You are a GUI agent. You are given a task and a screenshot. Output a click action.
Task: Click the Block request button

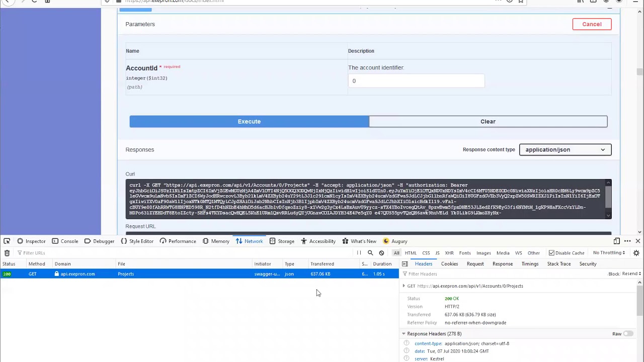(614, 274)
